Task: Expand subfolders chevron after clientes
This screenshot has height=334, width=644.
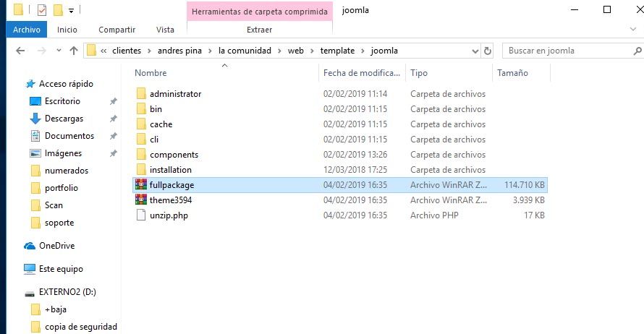Action: tap(149, 51)
